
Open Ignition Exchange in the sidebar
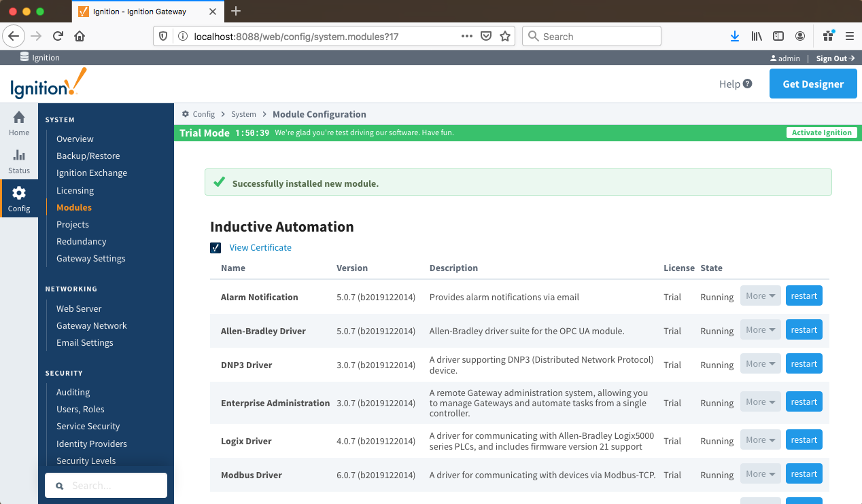[x=92, y=173]
